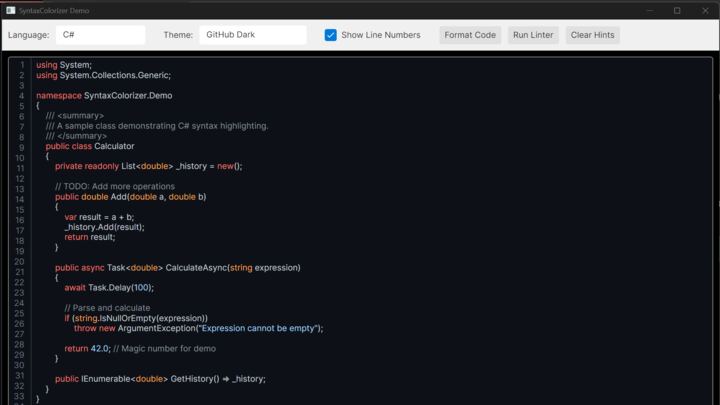Click the '// Magic number for demo' comment
This screenshot has width=720, height=405.
coord(165,349)
